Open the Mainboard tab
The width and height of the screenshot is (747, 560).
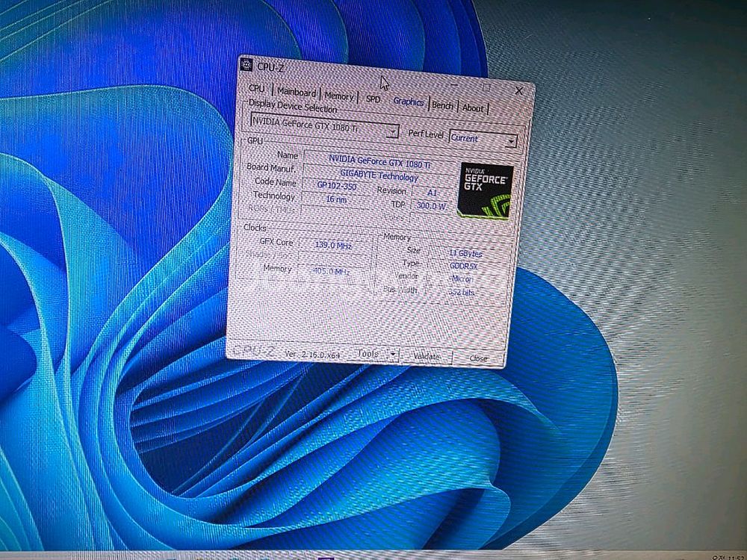click(x=297, y=93)
